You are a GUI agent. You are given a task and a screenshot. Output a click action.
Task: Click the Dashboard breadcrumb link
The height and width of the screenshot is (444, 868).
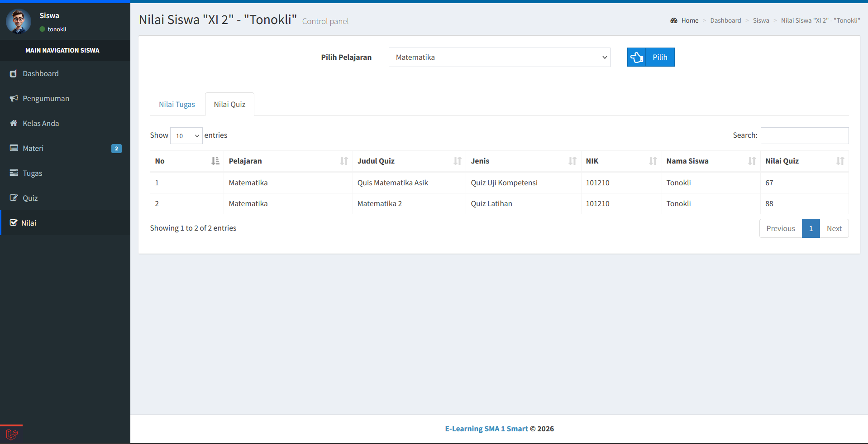click(725, 20)
